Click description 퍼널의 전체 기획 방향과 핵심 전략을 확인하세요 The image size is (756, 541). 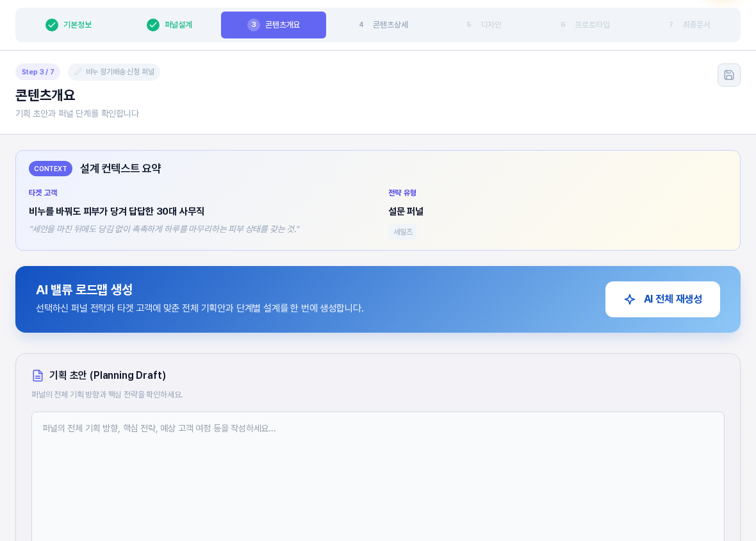[x=107, y=394]
